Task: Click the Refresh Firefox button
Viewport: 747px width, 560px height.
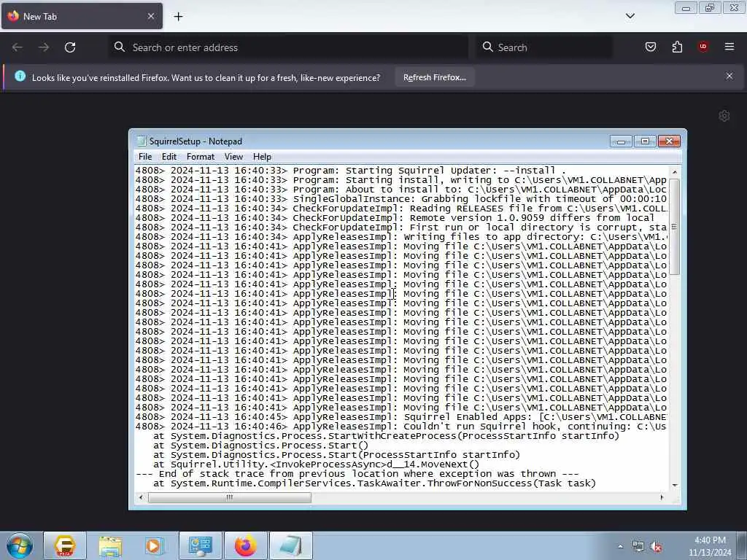Action: click(435, 77)
